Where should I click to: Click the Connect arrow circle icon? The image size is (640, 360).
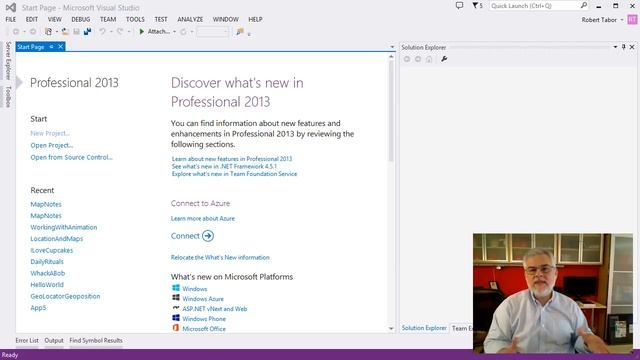click(x=208, y=236)
